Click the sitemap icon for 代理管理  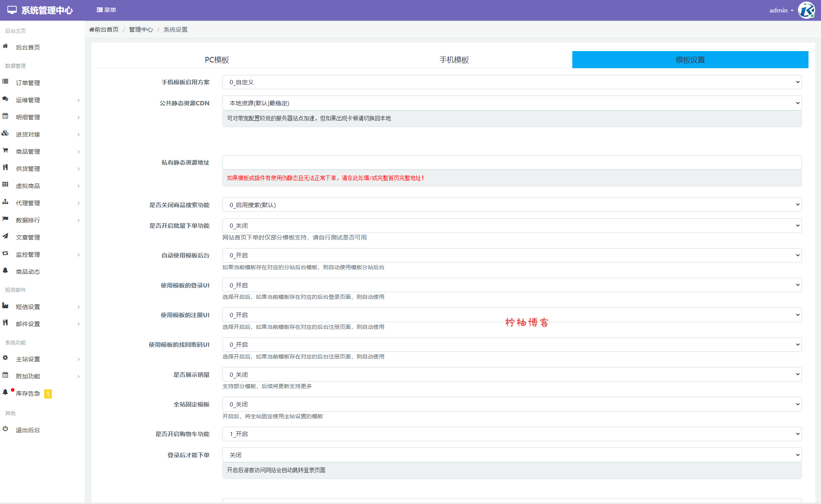point(5,202)
